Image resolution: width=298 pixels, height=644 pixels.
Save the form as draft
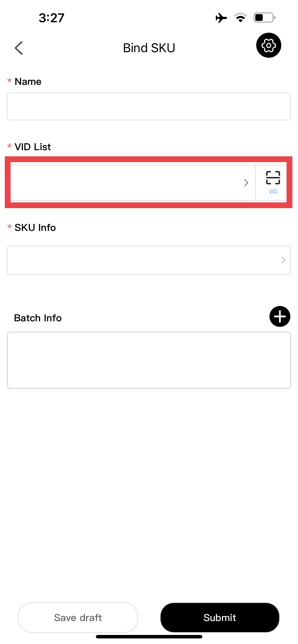pos(78,618)
